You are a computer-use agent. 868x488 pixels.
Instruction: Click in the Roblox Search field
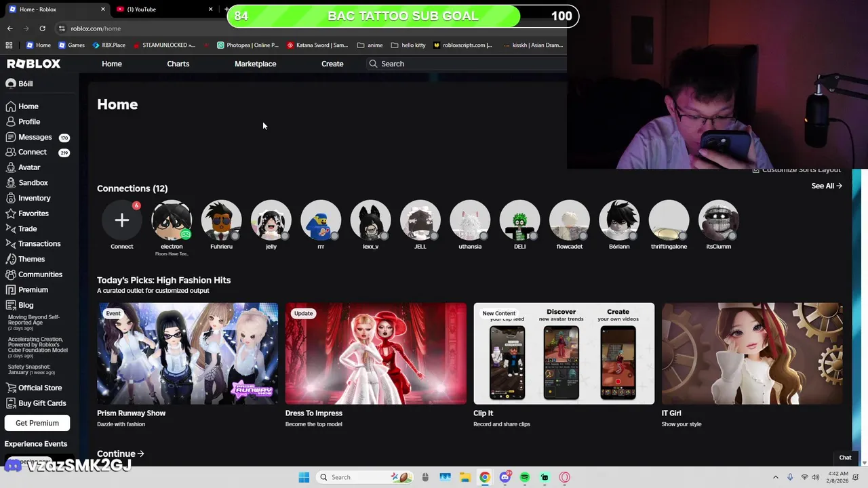[468, 64]
